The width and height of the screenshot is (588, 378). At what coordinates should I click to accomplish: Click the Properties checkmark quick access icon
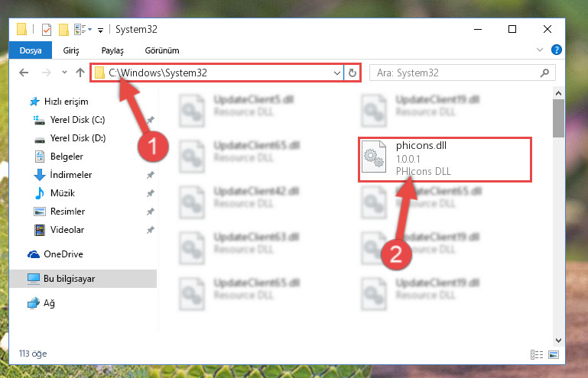pyautogui.click(x=47, y=29)
